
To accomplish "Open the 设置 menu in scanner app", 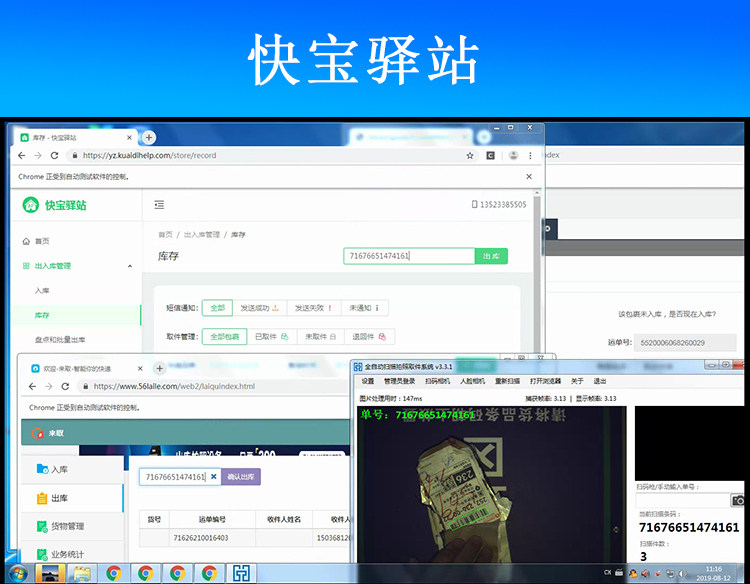I will pyautogui.click(x=368, y=381).
